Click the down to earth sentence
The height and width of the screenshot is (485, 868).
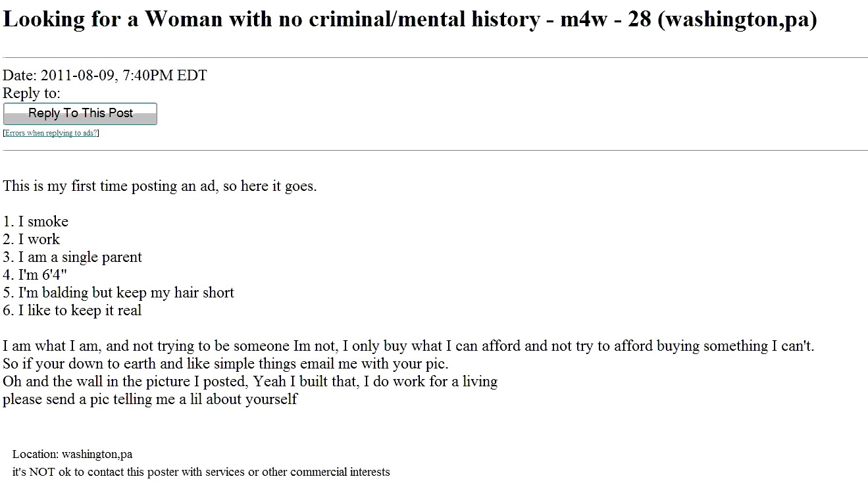[x=226, y=364]
